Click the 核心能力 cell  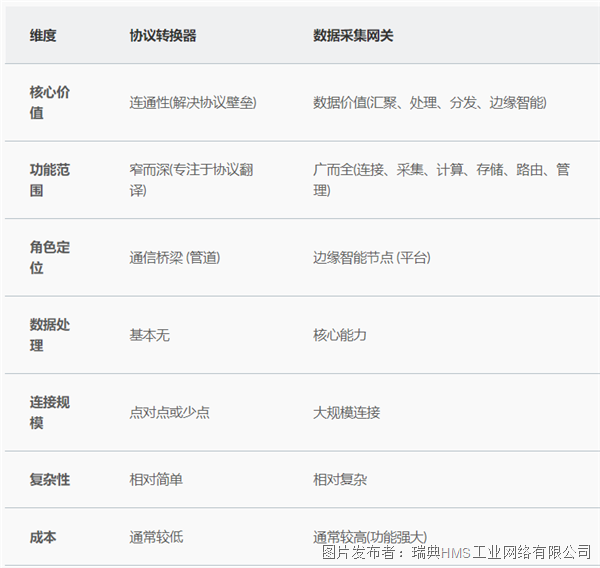click(339, 335)
